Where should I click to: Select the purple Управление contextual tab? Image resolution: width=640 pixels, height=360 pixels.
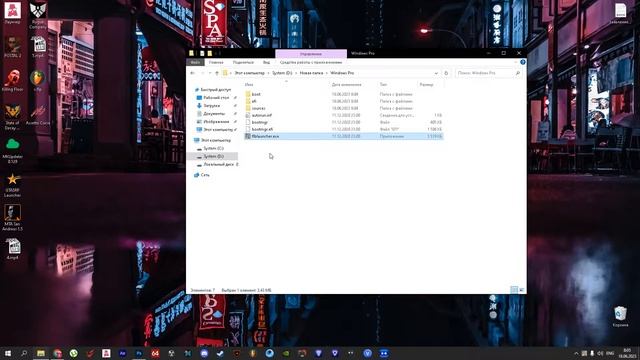point(311,53)
